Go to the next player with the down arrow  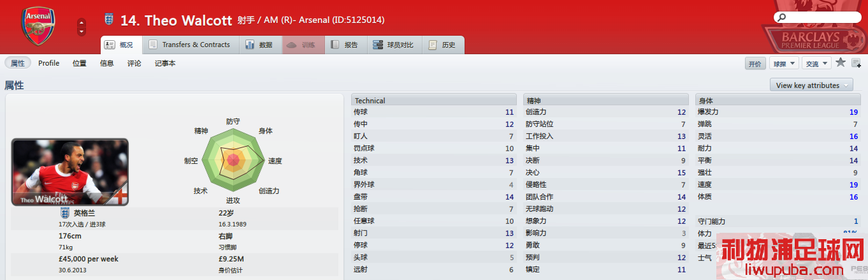coord(82,32)
